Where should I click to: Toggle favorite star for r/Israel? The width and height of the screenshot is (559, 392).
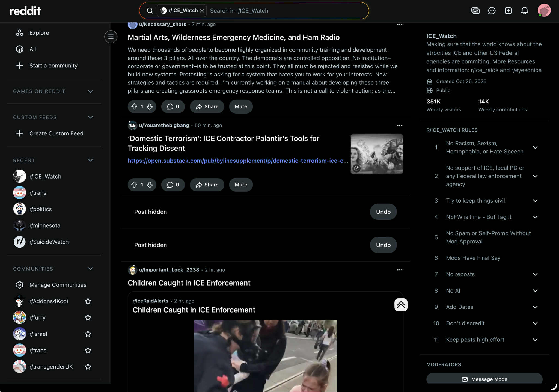[x=88, y=334]
